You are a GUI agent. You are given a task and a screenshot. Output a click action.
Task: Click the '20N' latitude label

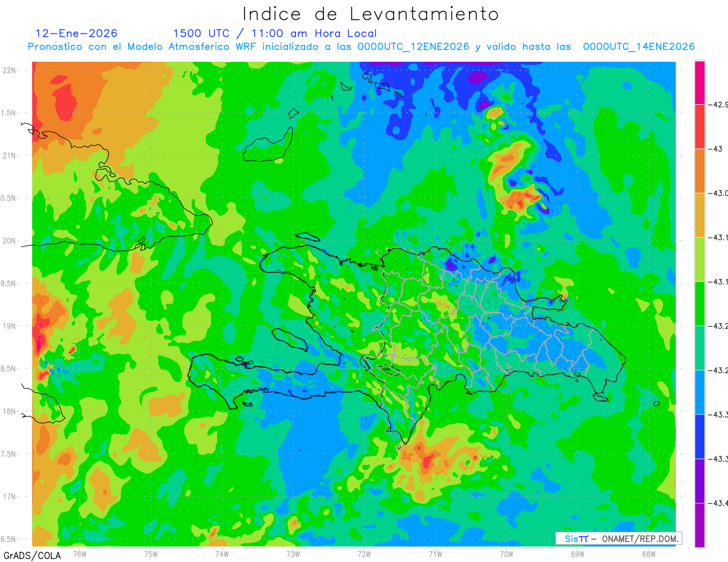point(10,241)
